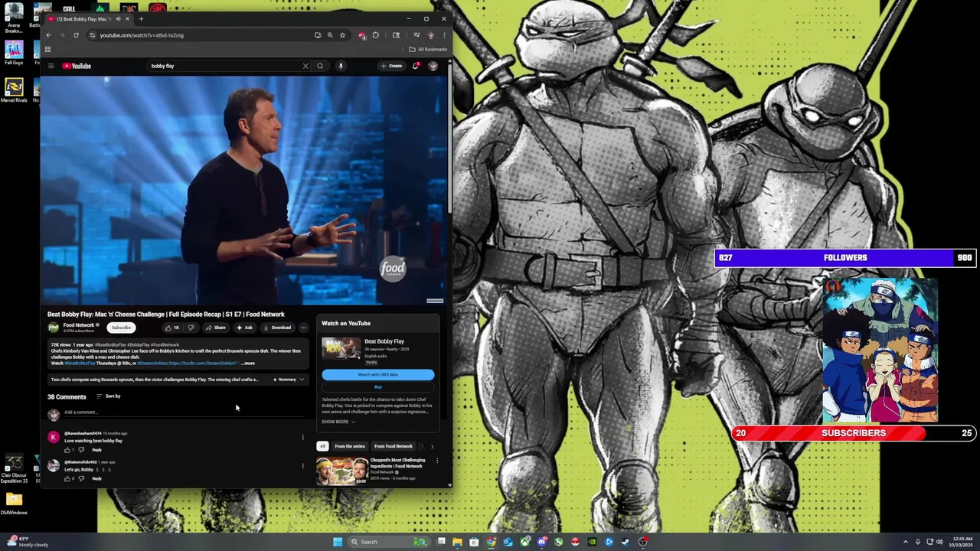This screenshot has height=551, width=980.
Task: Click the Buy button
Action: point(377,386)
